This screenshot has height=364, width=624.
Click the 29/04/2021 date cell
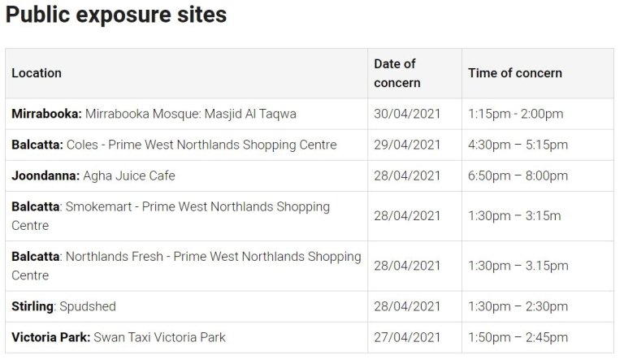(x=407, y=145)
